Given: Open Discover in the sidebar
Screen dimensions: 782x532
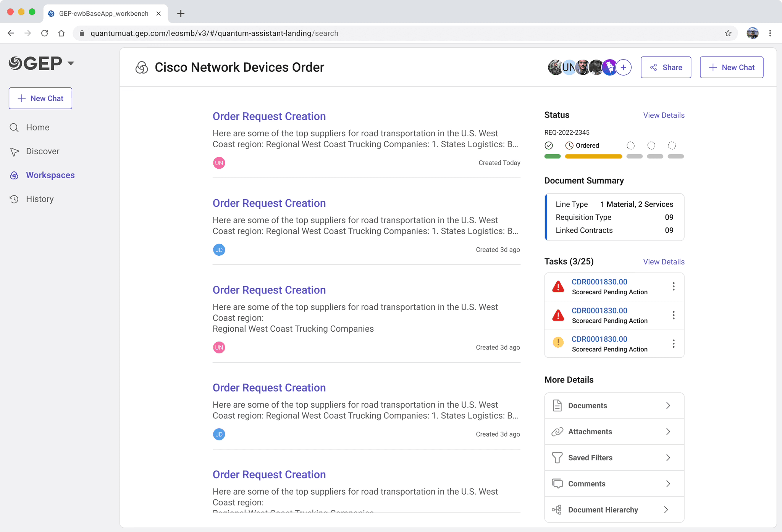Looking at the screenshot, I should [42, 152].
